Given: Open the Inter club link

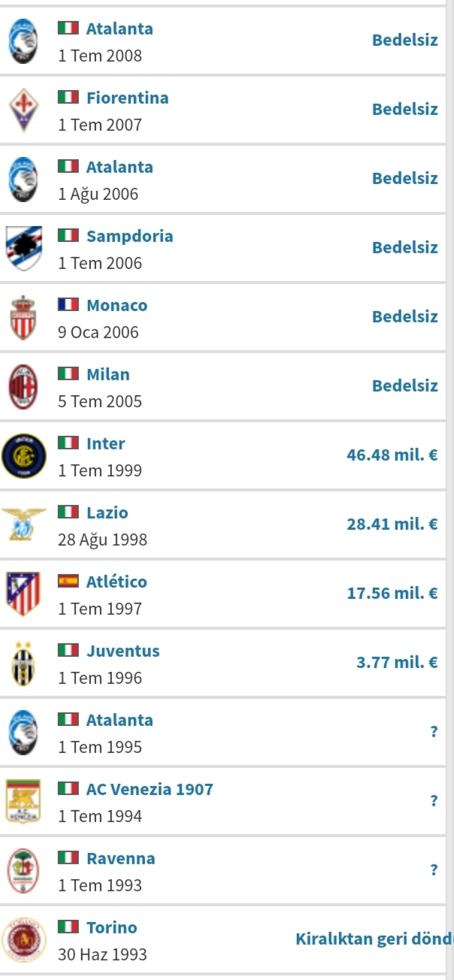Looking at the screenshot, I should click(x=106, y=443).
